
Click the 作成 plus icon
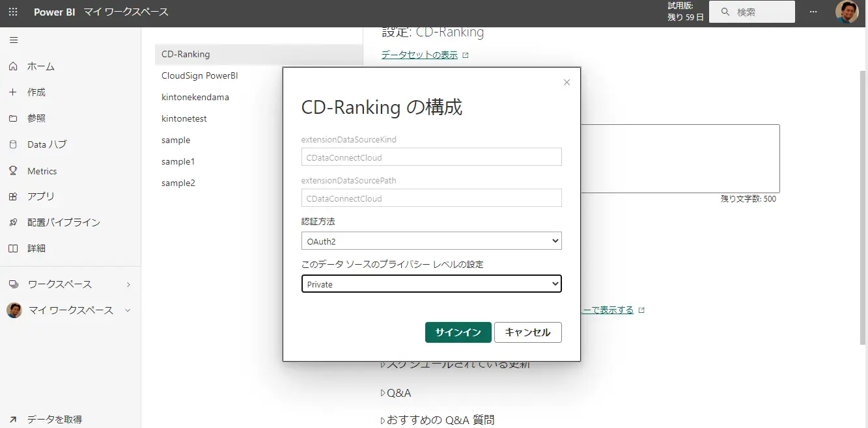pos(13,92)
